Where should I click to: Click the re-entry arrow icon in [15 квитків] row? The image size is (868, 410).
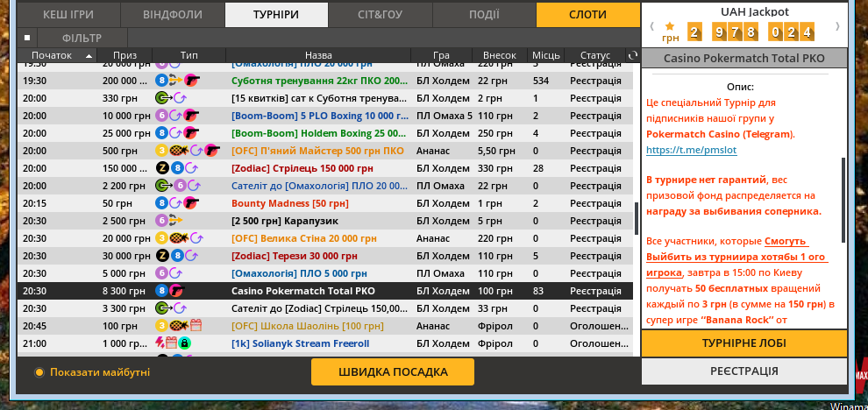click(x=181, y=98)
